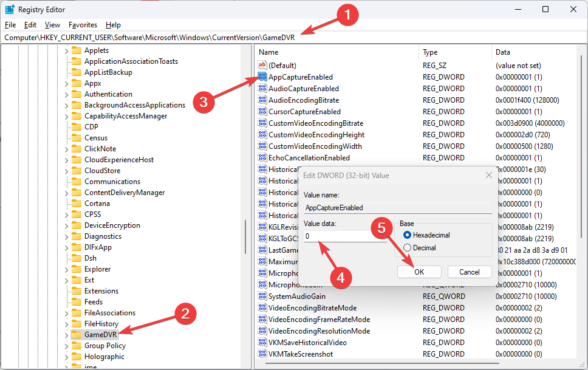Click the EchoCancellationEnabled DWORD icon
This screenshot has width=588, height=370.
(x=262, y=157)
